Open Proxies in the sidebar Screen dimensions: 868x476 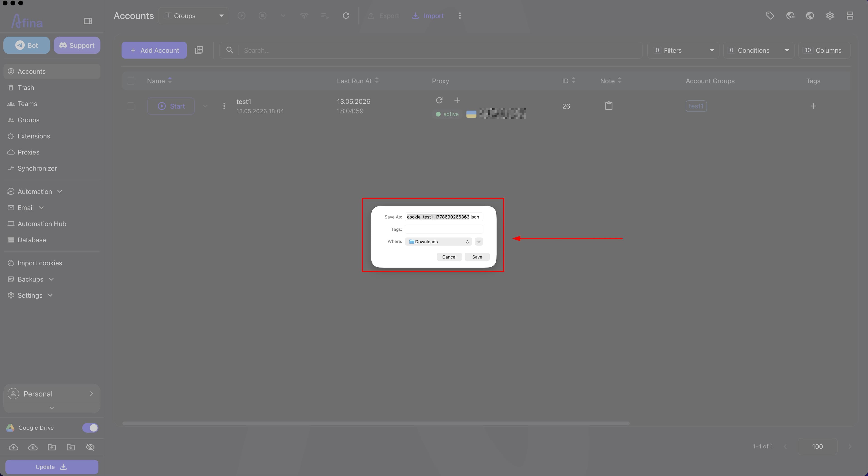point(52,152)
